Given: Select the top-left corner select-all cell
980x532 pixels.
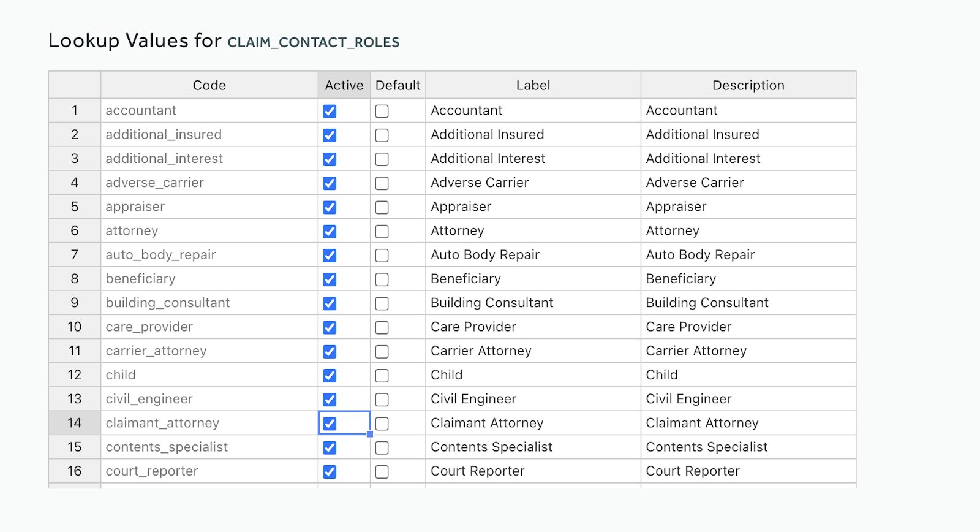Looking at the screenshot, I should (x=75, y=85).
